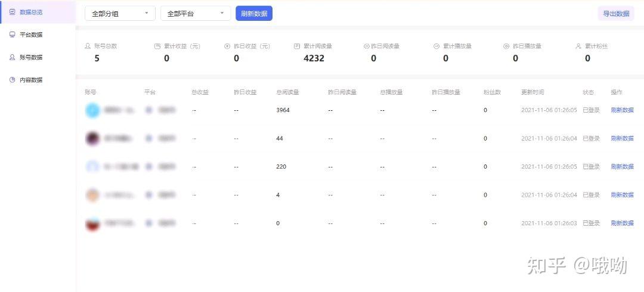Refresh data for the 3964 reads account
This screenshot has height=292, width=644.
coord(622,110)
